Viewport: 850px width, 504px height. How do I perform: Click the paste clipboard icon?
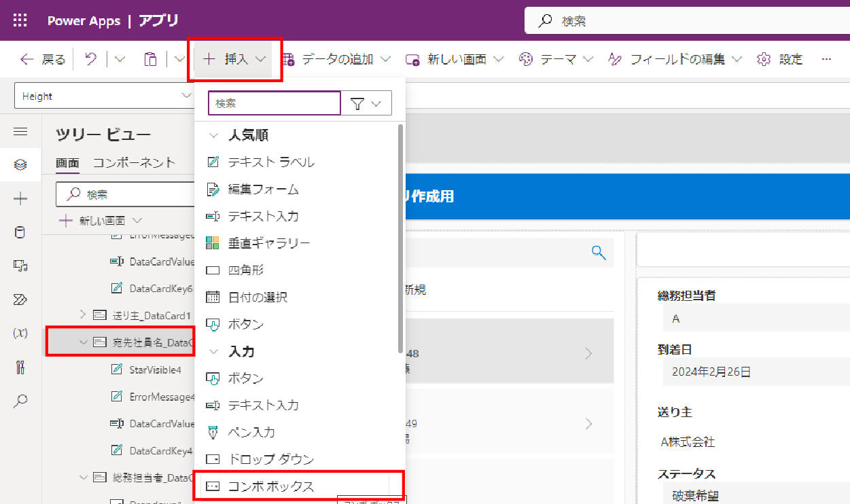point(150,60)
